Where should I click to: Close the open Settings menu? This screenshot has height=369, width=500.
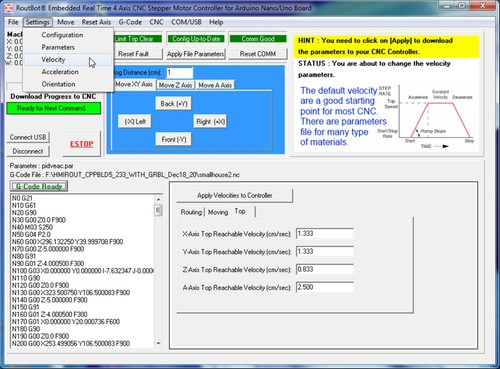(38, 22)
